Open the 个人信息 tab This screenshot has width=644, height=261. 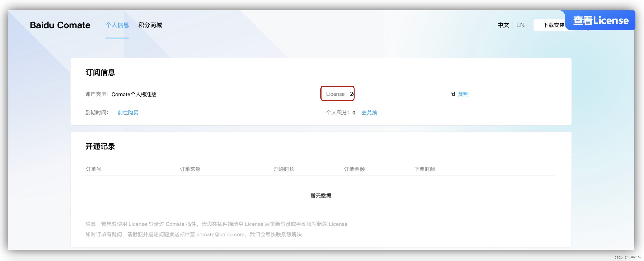coord(117,25)
